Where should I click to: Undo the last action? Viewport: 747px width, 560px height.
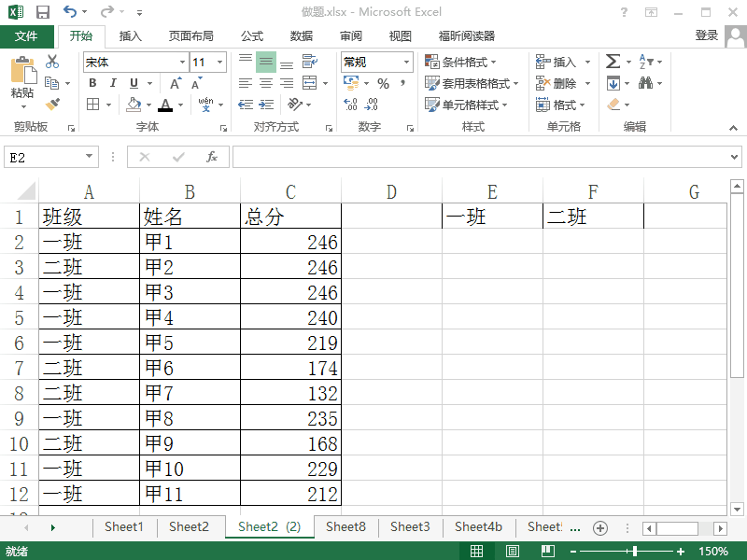(69, 11)
